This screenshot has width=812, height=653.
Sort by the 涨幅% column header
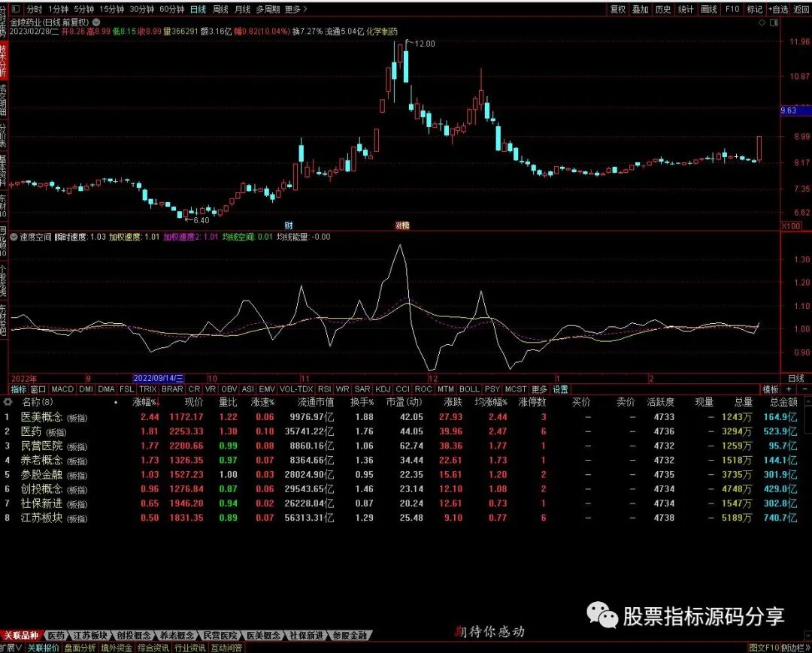point(147,402)
